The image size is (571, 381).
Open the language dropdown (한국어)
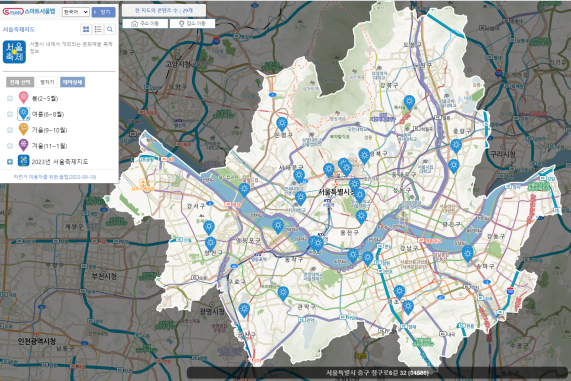75,12
